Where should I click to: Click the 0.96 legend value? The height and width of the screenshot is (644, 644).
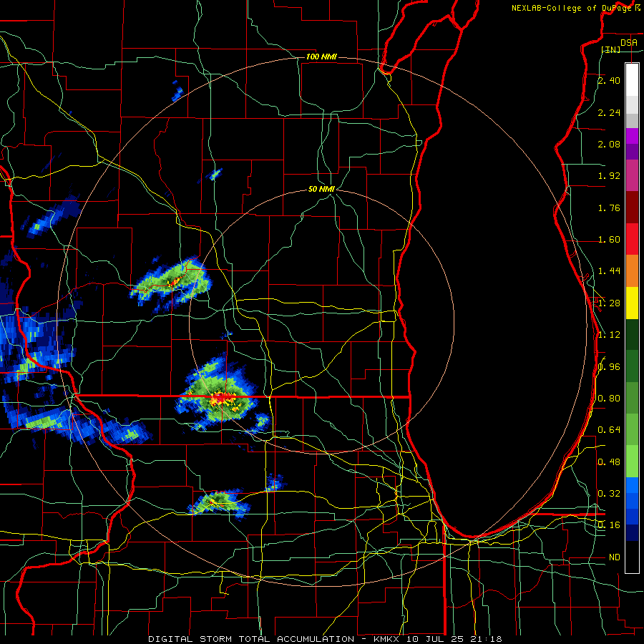tap(609, 367)
